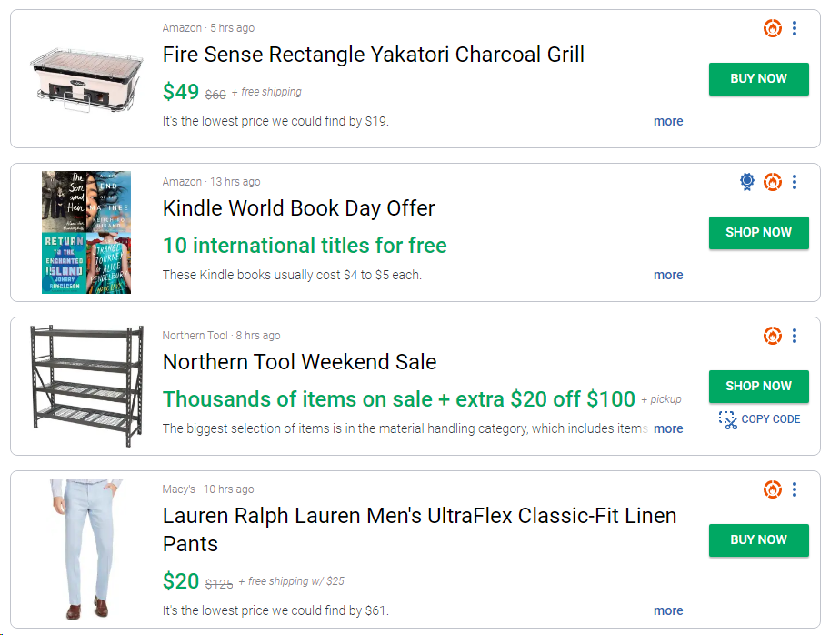Open three-dot menu for Kindle World Book Day
Viewport: 840px width, 635px height.
tap(795, 182)
